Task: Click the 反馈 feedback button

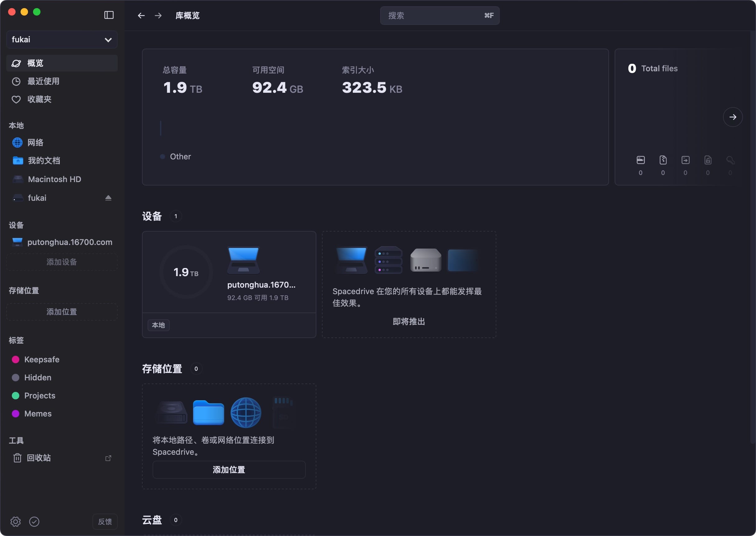Action: point(105,522)
